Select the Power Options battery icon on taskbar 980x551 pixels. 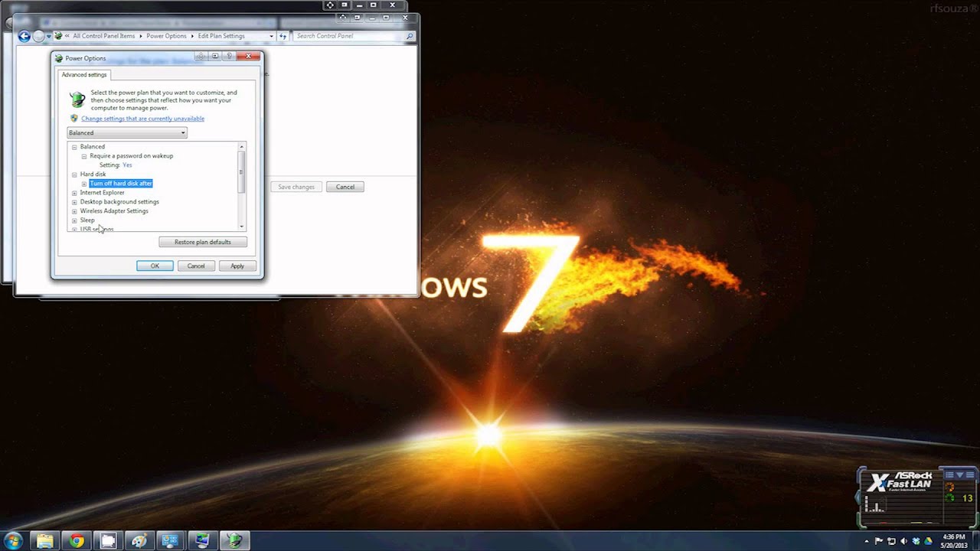point(234,541)
